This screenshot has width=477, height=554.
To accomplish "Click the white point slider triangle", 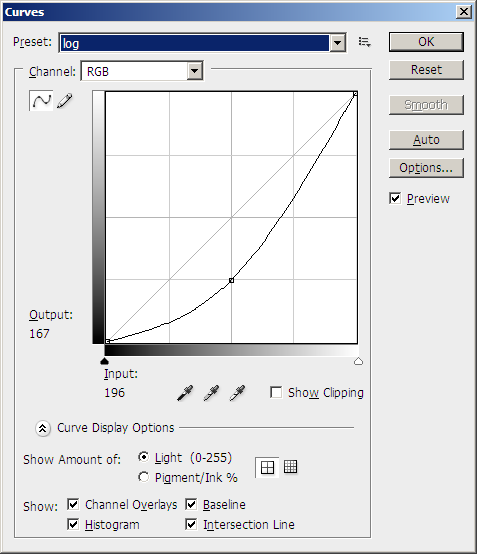I will [x=358, y=361].
